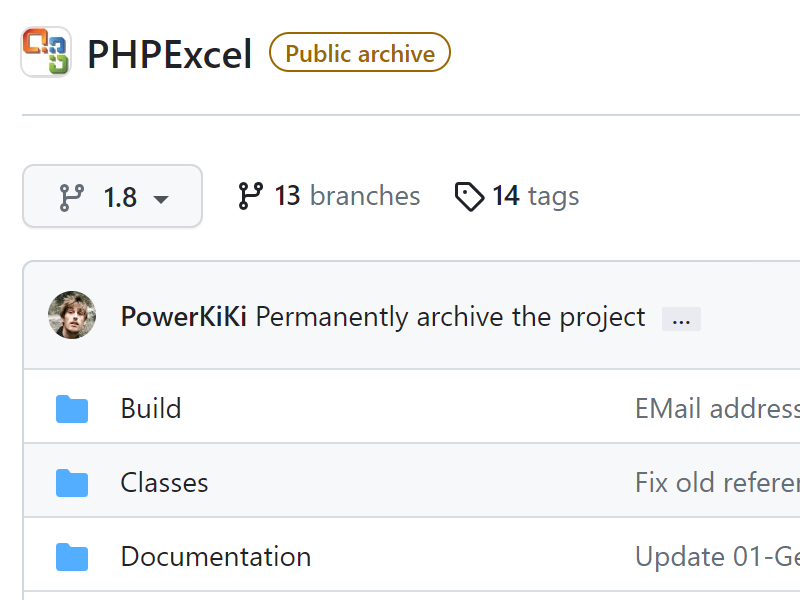Open the PHPExcel repository name link
Viewport: 800px width, 600px height.
[169, 54]
